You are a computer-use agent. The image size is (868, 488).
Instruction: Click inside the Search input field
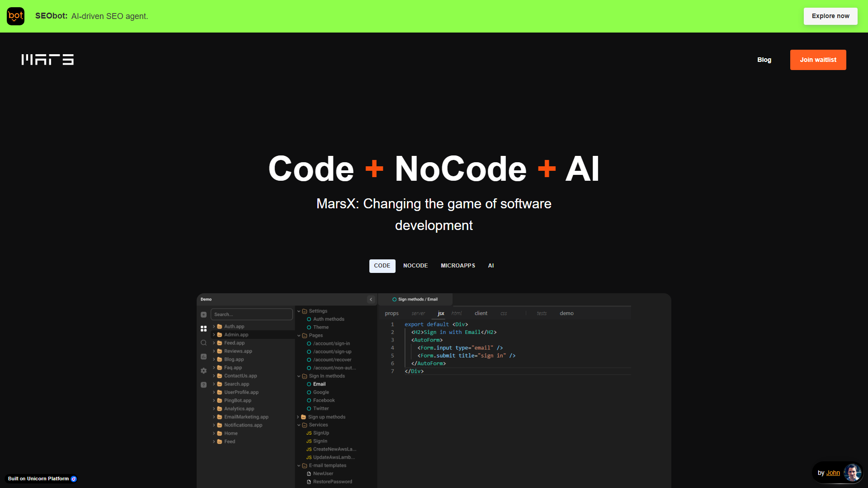pyautogui.click(x=251, y=314)
